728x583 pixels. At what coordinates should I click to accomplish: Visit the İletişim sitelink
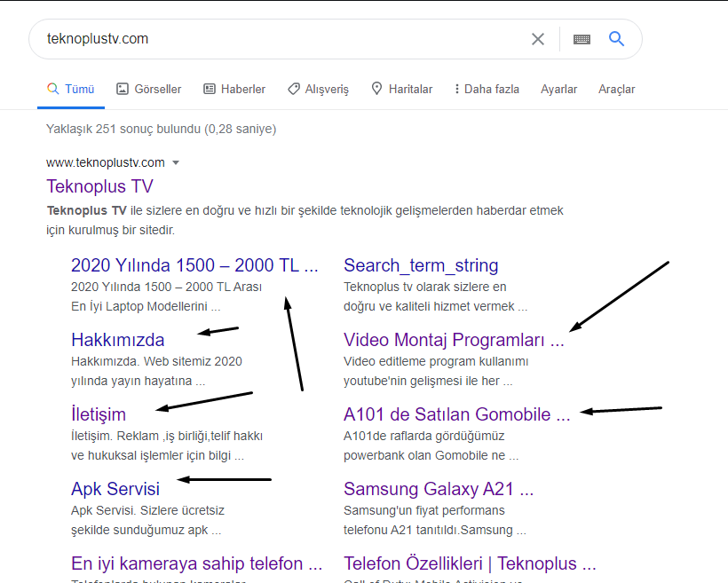tap(99, 414)
